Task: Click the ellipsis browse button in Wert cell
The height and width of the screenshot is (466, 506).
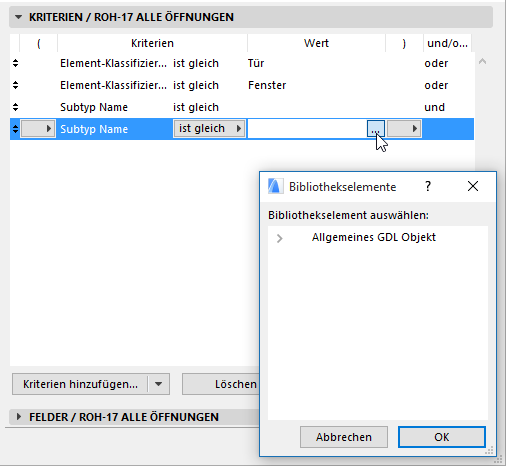Action: point(376,129)
